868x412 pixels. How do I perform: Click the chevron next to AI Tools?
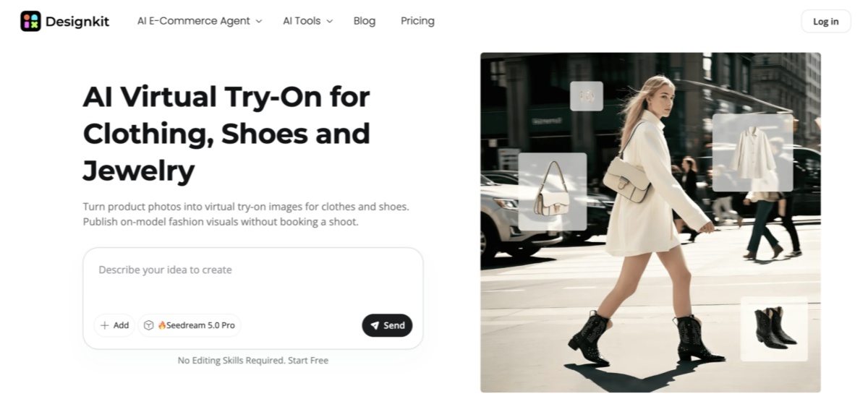(329, 22)
